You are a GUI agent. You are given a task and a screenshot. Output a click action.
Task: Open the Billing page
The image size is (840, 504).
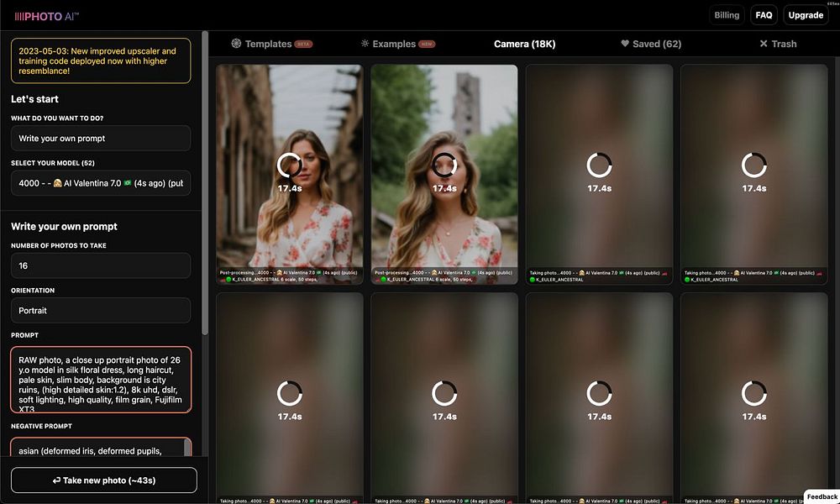point(727,15)
